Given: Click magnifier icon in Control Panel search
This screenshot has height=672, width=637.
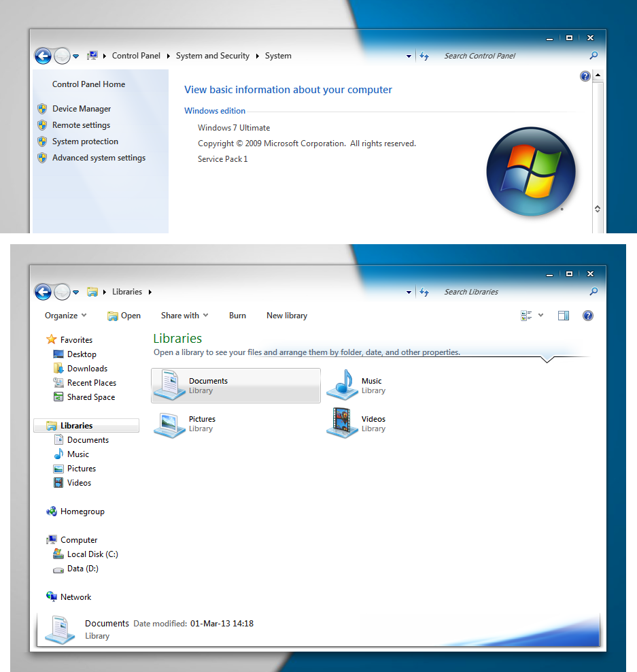Looking at the screenshot, I should coord(593,55).
